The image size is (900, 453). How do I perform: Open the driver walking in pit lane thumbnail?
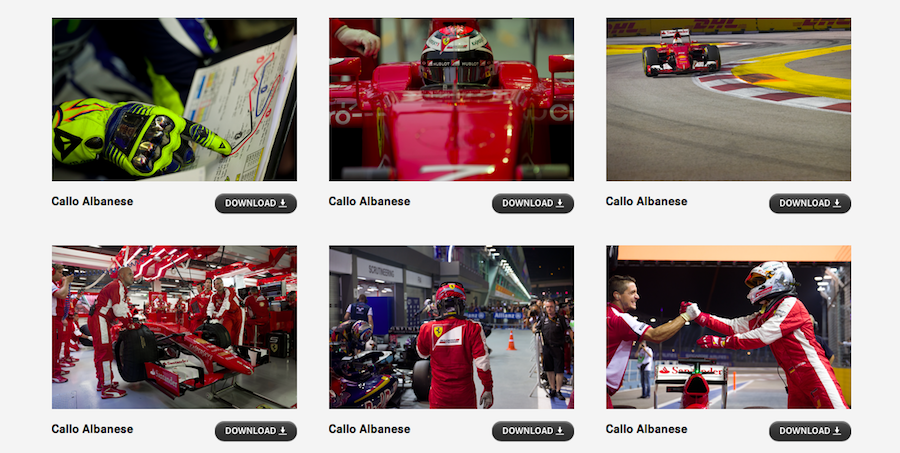pyautogui.click(x=451, y=327)
